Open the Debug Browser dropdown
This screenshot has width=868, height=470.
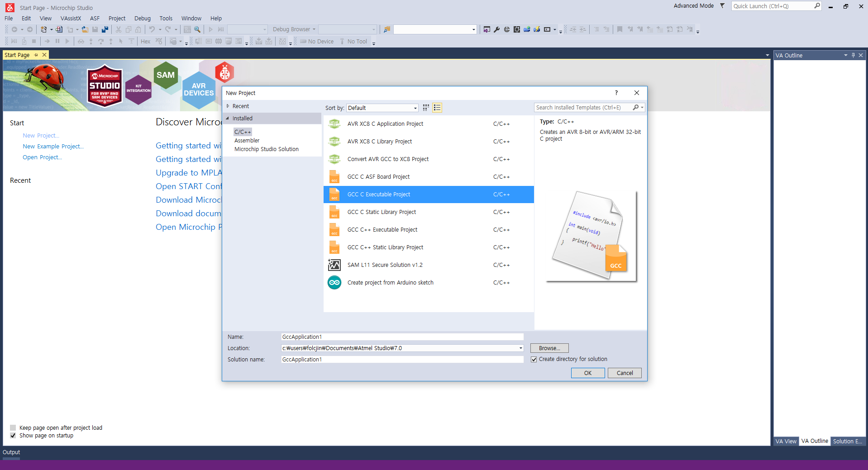click(x=294, y=29)
